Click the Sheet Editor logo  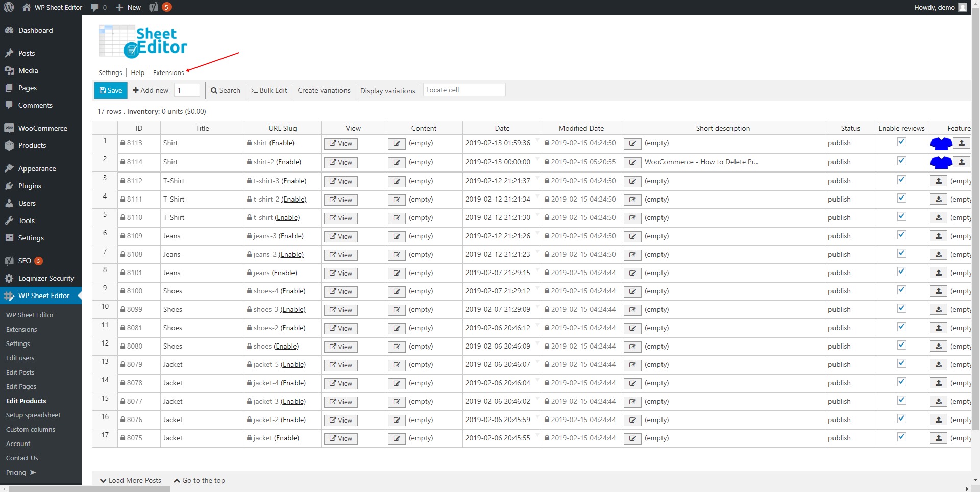143,42
